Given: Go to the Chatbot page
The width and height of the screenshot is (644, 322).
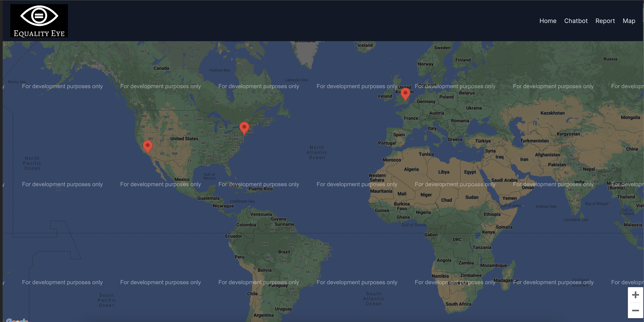Looking at the screenshot, I should coord(576,21).
